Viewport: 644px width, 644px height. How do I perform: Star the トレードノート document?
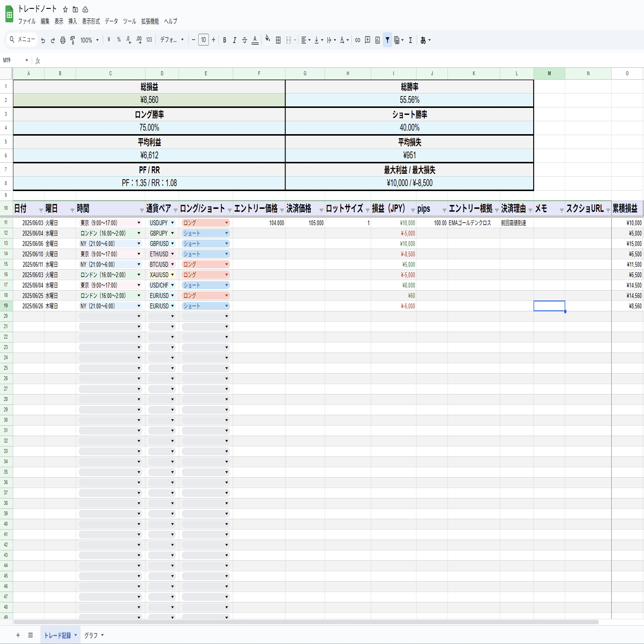65,9
